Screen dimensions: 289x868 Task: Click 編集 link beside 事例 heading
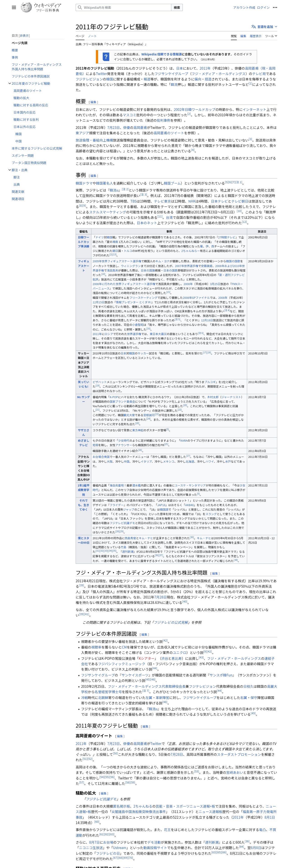click(93, 176)
